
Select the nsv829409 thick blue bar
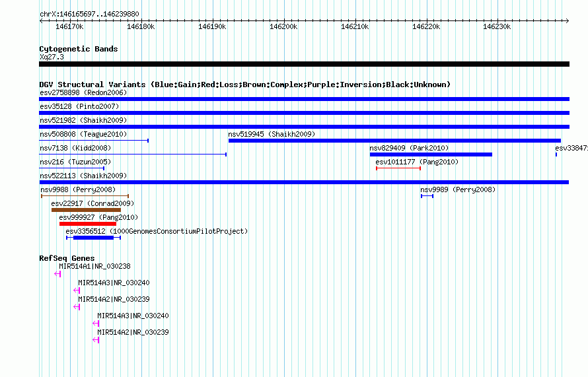coord(431,154)
